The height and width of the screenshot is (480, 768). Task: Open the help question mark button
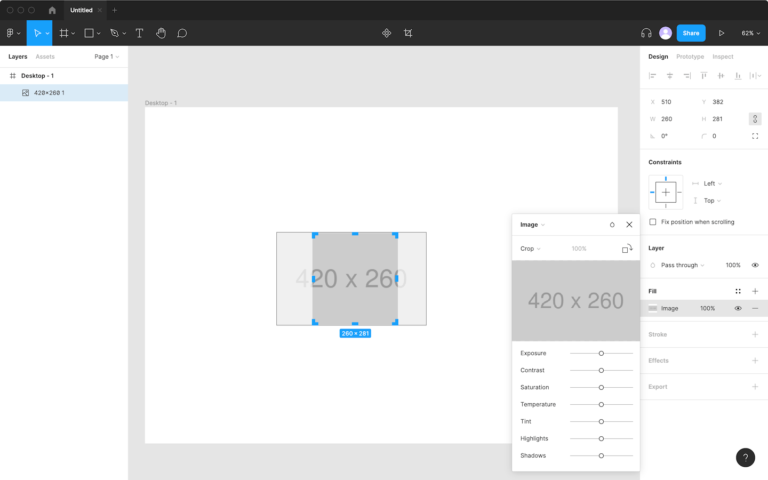[x=746, y=458]
